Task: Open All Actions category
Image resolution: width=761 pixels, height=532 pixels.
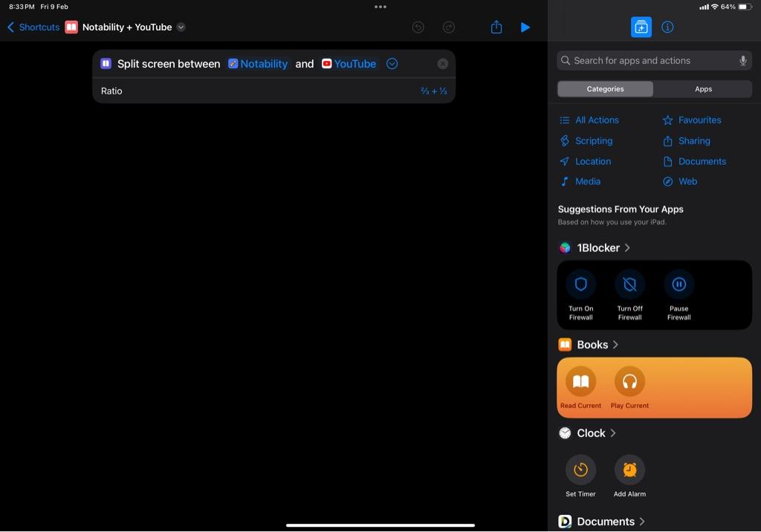Action: tap(589, 120)
